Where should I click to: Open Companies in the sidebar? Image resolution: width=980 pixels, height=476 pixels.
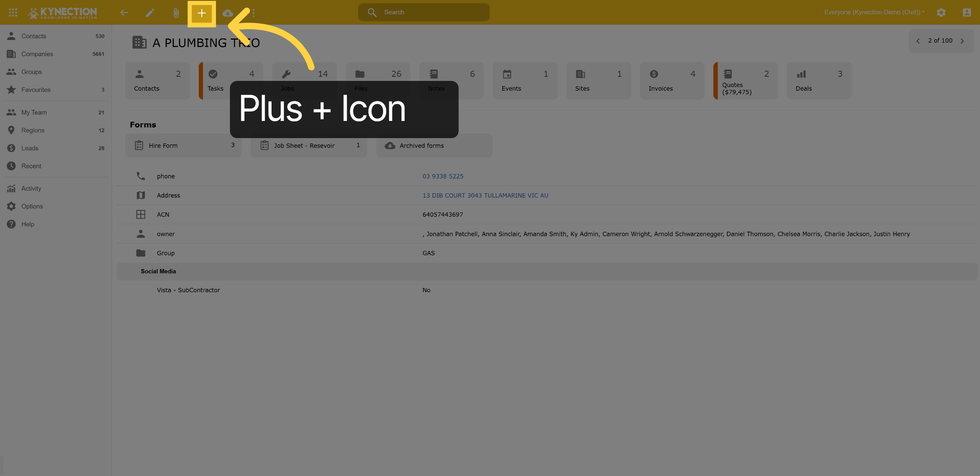tap(56, 54)
